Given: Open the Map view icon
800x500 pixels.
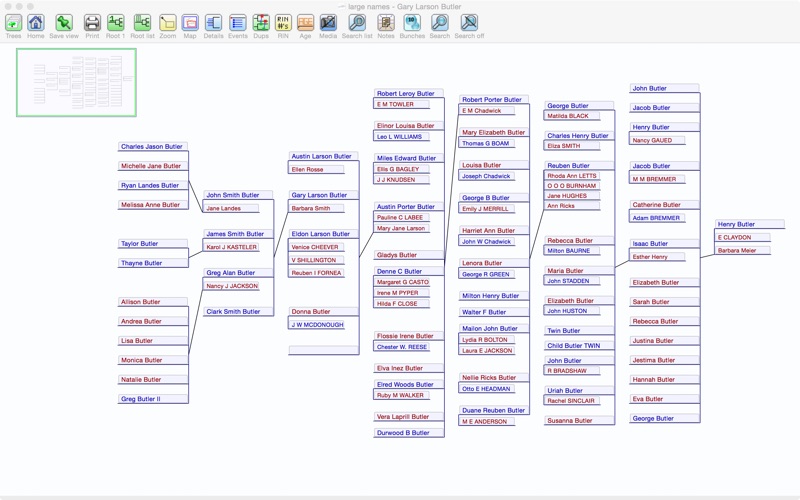Looking at the screenshot, I should (190, 23).
